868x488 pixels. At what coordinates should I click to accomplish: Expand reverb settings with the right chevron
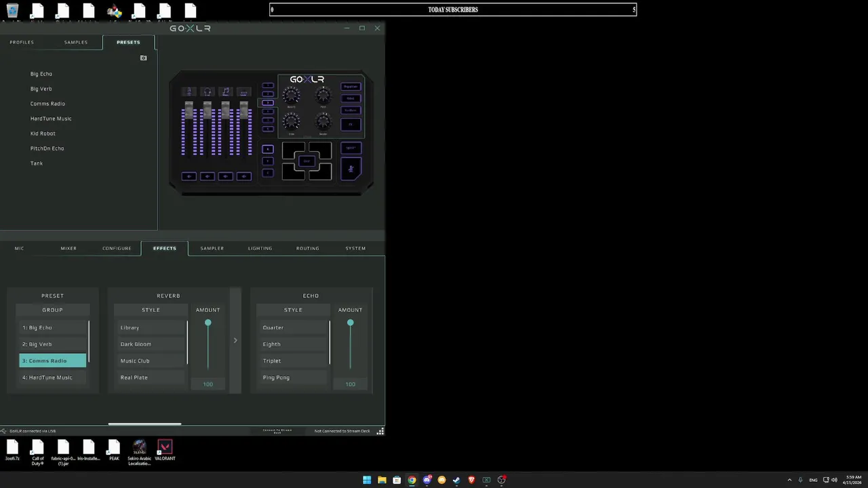point(235,340)
